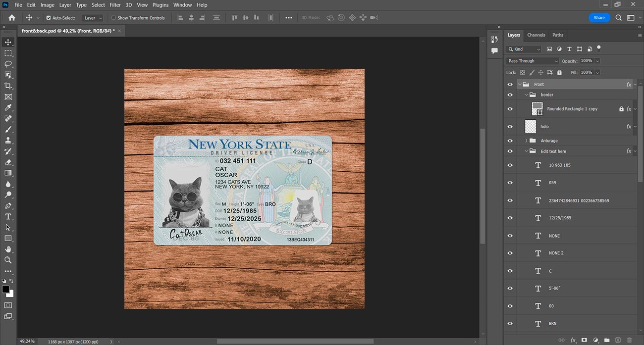Select the Crop tool
This screenshot has height=345, width=644.
(8, 86)
